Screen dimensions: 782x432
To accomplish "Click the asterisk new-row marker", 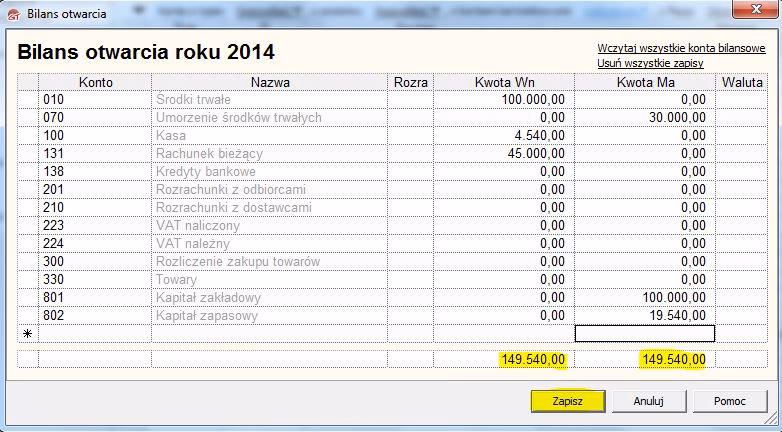I will (x=28, y=334).
